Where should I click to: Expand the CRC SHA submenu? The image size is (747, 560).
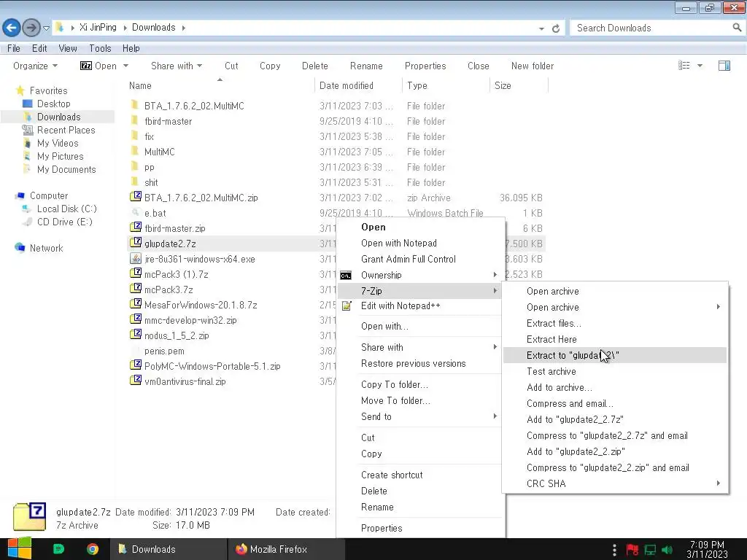pos(614,484)
